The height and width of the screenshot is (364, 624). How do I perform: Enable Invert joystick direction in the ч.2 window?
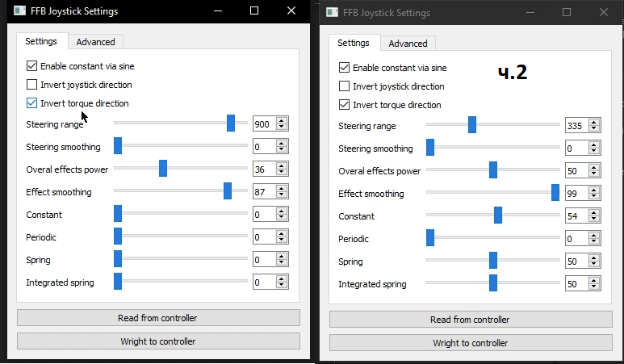pyautogui.click(x=345, y=86)
